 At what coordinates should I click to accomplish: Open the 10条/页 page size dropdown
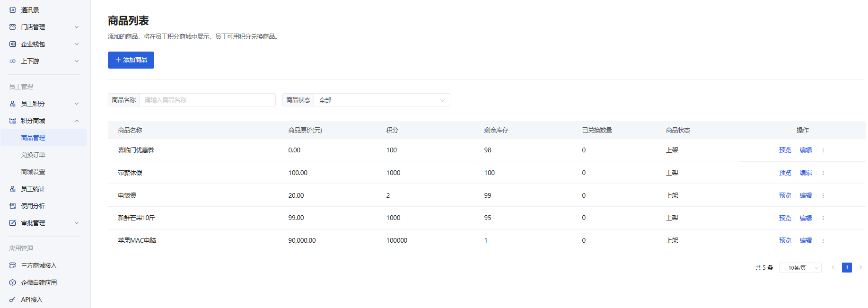tap(800, 268)
